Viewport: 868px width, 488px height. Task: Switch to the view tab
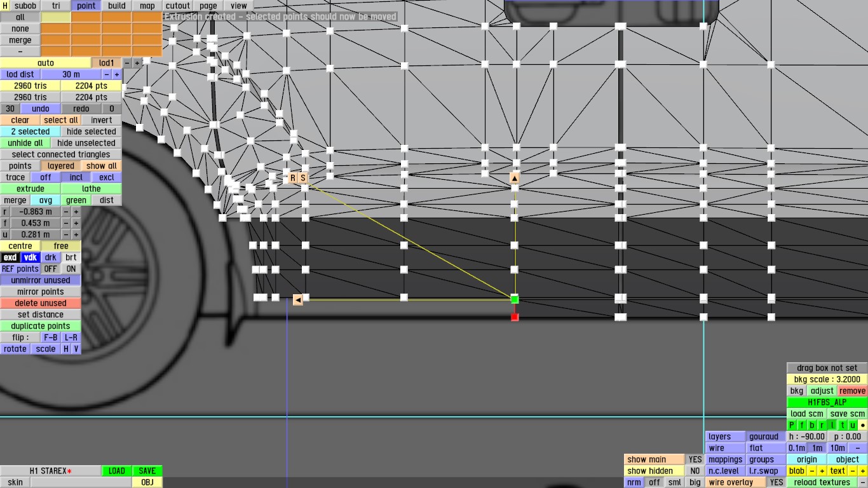coord(239,6)
